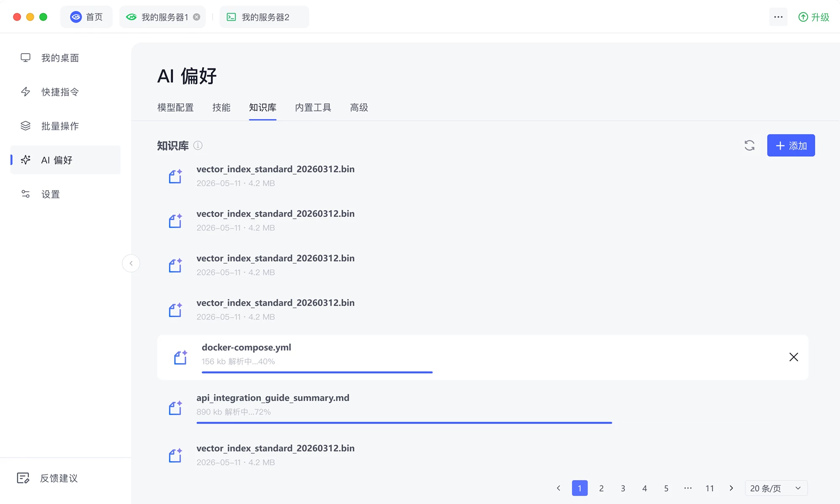
Task: Go to page 11
Action: tap(710, 488)
